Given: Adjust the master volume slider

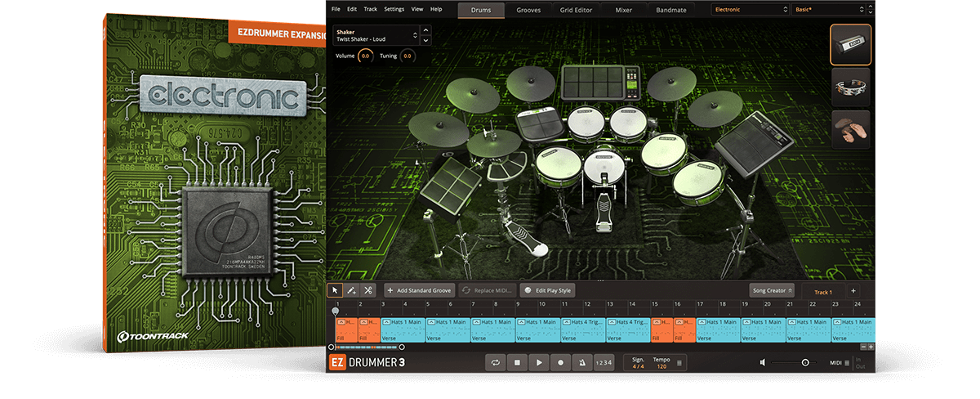Looking at the screenshot, I should [804, 362].
